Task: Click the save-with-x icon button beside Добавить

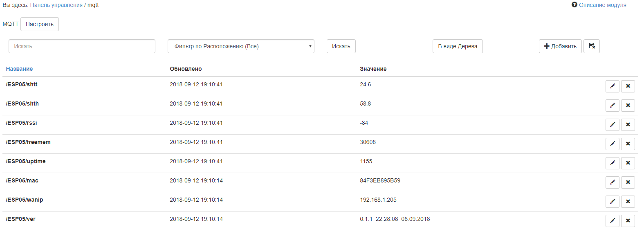Action: tap(591, 46)
